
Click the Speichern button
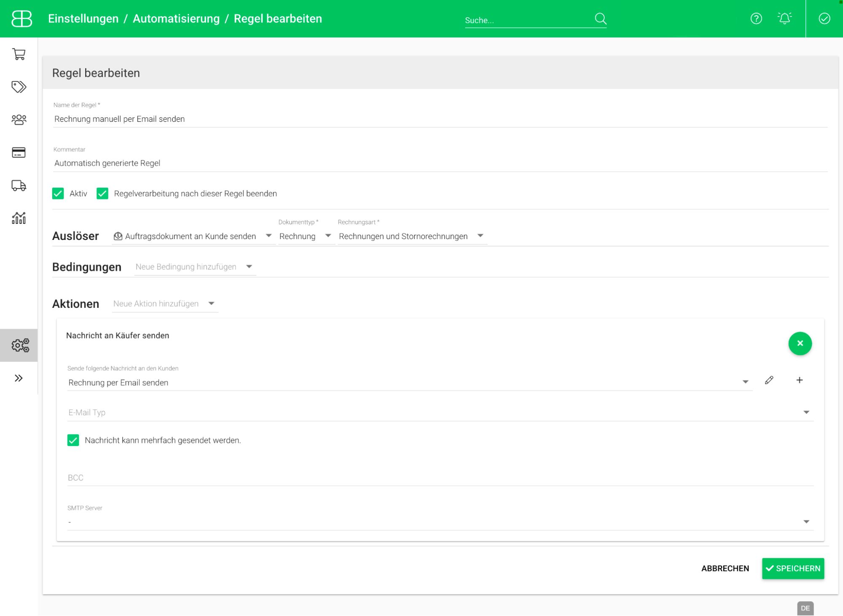pyautogui.click(x=792, y=568)
